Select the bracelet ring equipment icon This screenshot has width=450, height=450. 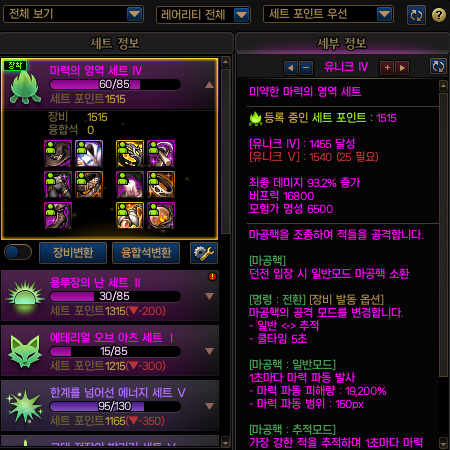coord(161,185)
